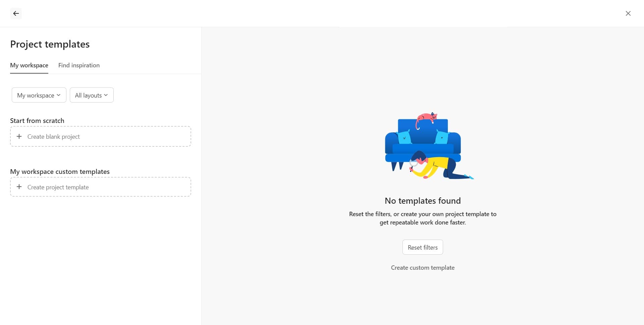The height and width of the screenshot is (325, 644).
Task: Expand the layouts selector to change layout
Action: click(91, 95)
